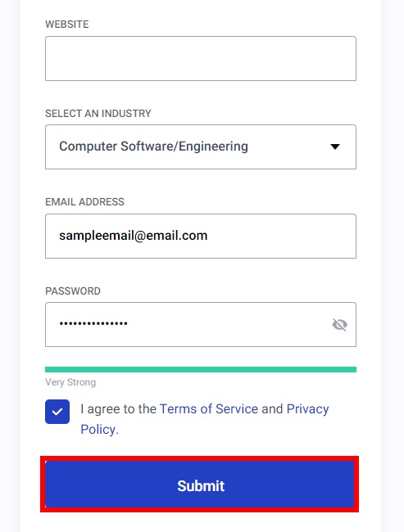Image resolution: width=404 pixels, height=532 pixels.
Task: Click on the sampleemail@email.com text
Action: 134,236
